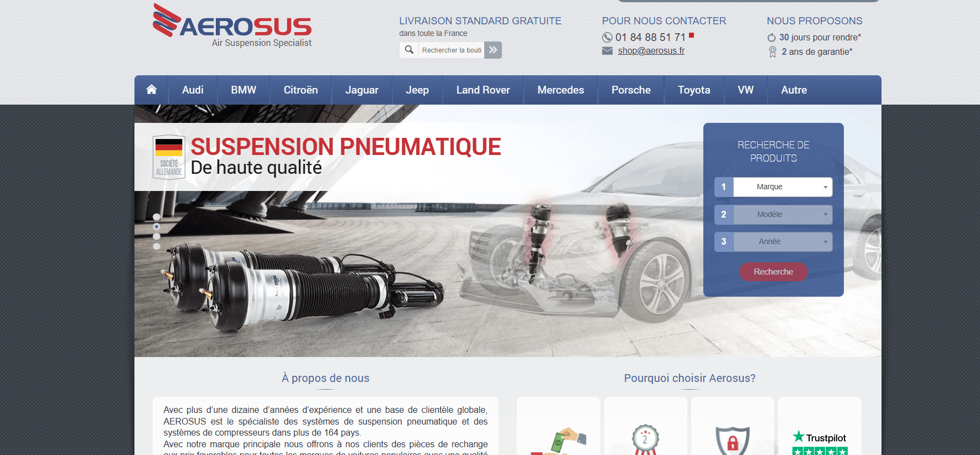This screenshot has height=455, width=980.
Task: Open the Modèle dropdown
Action: pos(783,215)
